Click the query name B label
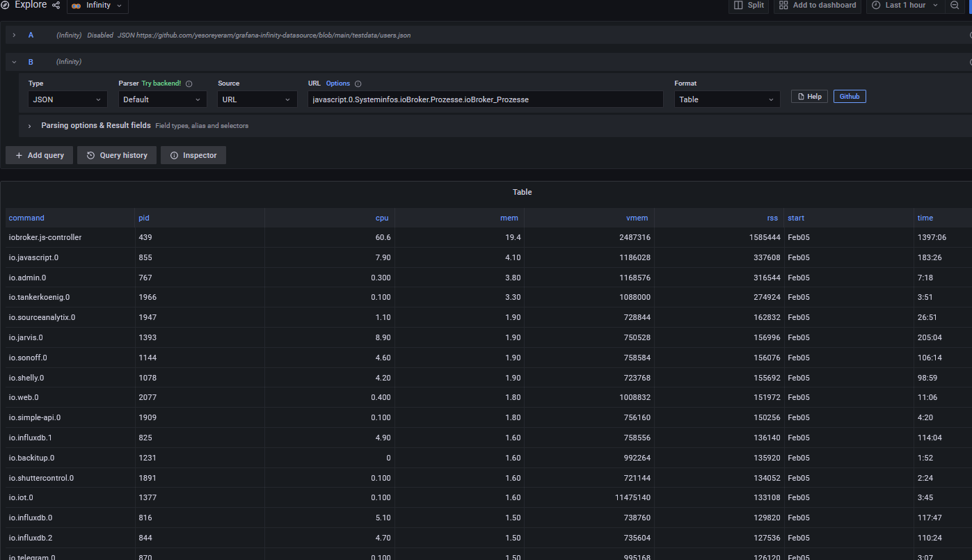This screenshot has width=972, height=560. tap(31, 62)
